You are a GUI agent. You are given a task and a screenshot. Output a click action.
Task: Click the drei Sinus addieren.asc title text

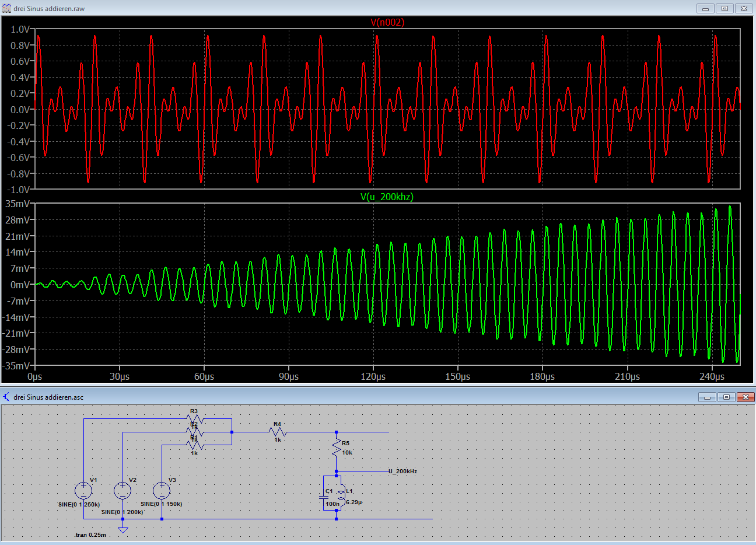pyautogui.click(x=48, y=397)
